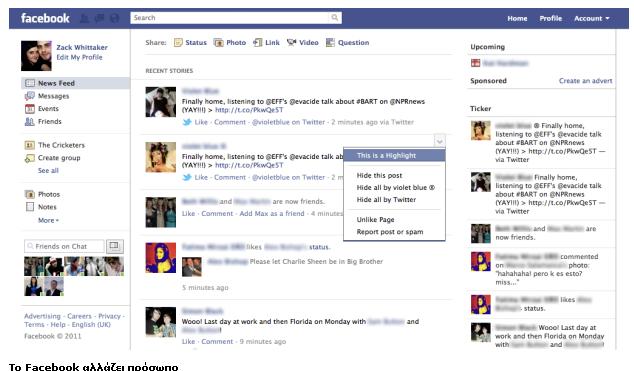Expand the More option in sidebar
634x371 pixels.
(x=48, y=220)
